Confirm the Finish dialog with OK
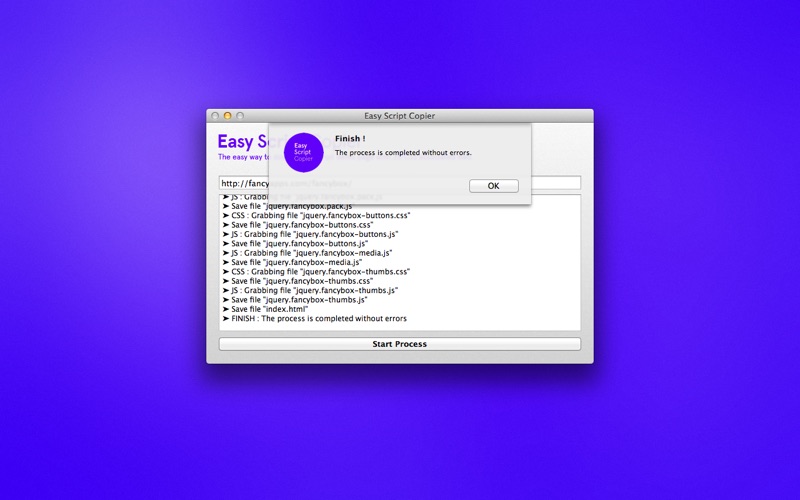 tap(493, 186)
